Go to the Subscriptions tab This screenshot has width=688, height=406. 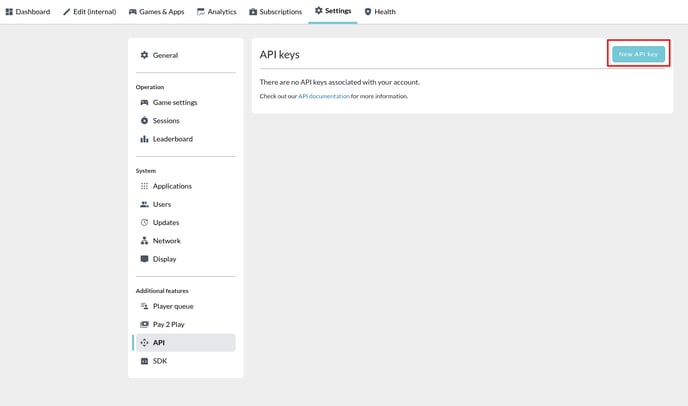pyautogui.click(x=276, y=12)
